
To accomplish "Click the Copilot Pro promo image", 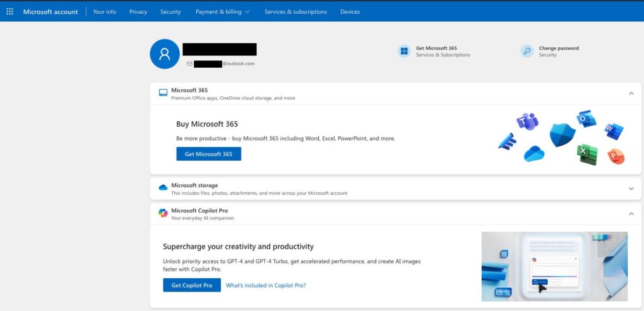I will tap(554, 266).
